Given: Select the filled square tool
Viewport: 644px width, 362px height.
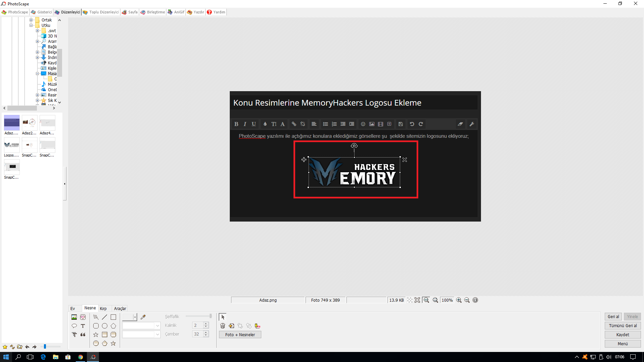Looking at the screenshot, I should (105, 335).
